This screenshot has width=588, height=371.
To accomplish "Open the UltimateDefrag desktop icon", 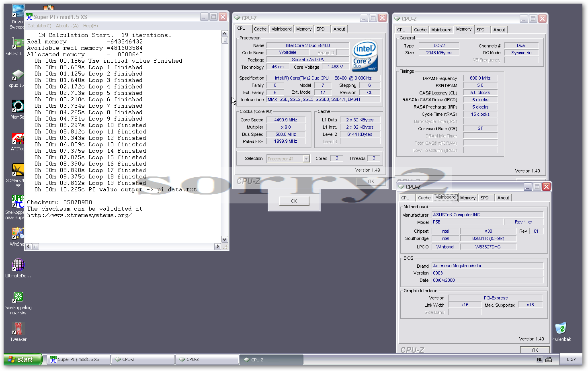I will pyautogui.click(x=18, y=265).
